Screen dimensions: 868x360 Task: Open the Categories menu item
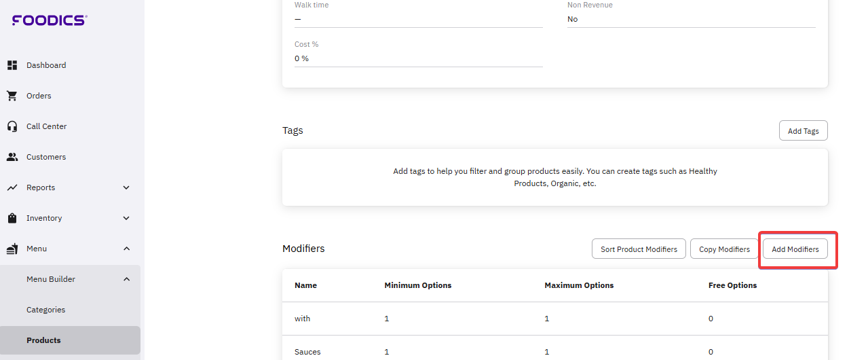[46, 310]
